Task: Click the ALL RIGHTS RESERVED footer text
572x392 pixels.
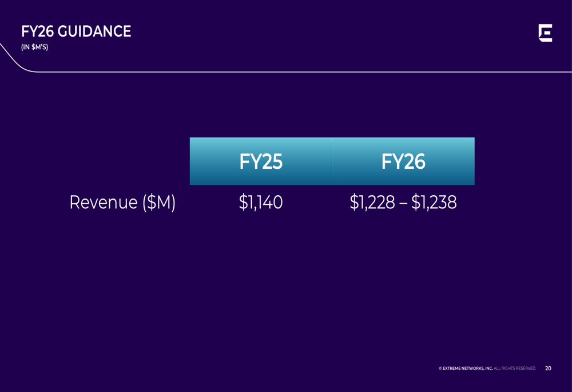Action: pyautogui.click(x=515, y=369)
